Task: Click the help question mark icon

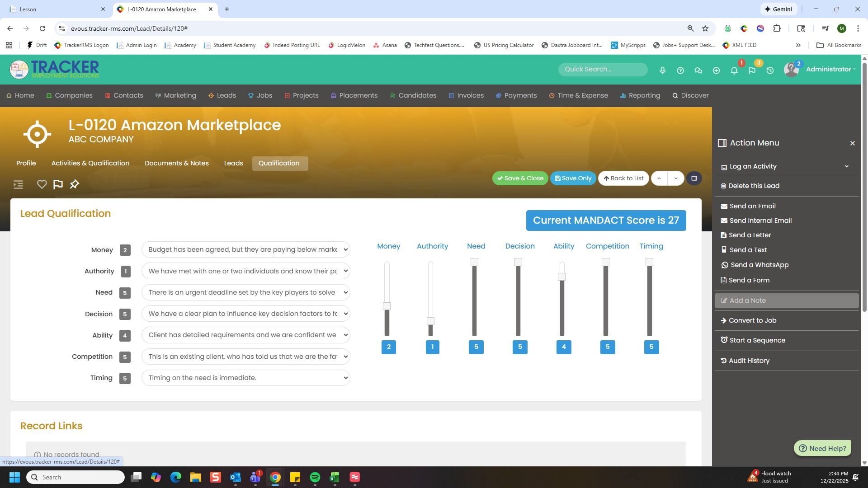Action: click(680, 70)
